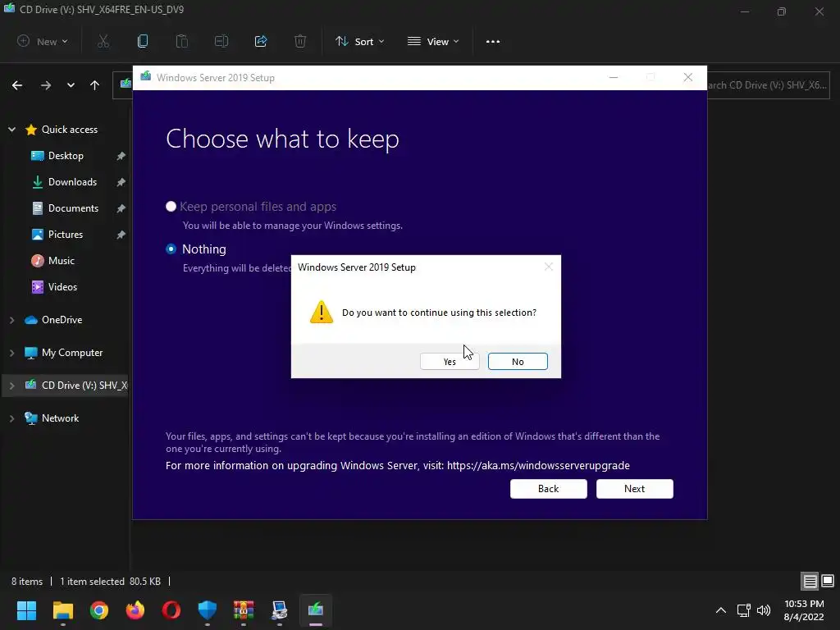Image resolution: width=840 pixels, height=630 pixels.
Task: Close the Windows Server 2019 Setup window
Action: (x=688, y=78)
